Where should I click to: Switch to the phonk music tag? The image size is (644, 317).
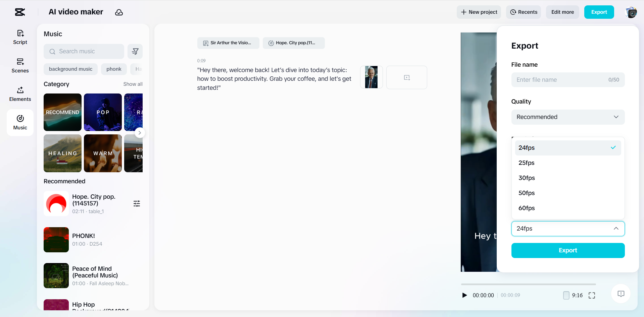pos(114,69)
